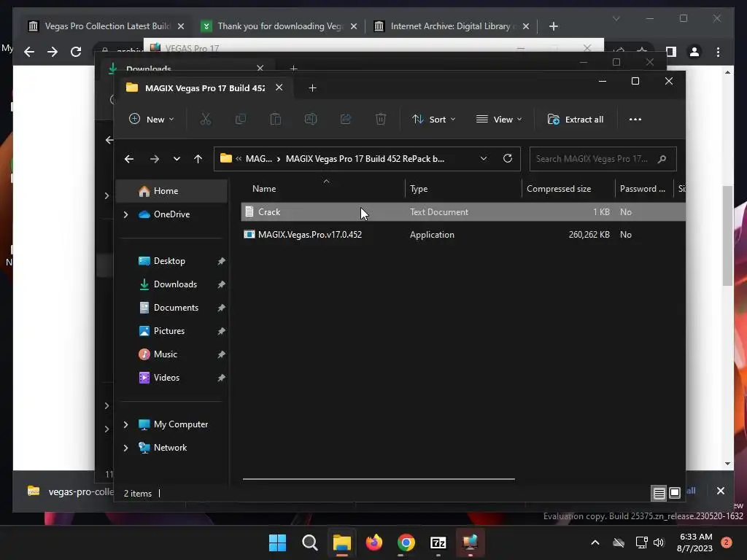The width and height of the screenshot is (747, 560).
Task: Click the File Explorer taskbar icon
Action: (x=341, y=542)
